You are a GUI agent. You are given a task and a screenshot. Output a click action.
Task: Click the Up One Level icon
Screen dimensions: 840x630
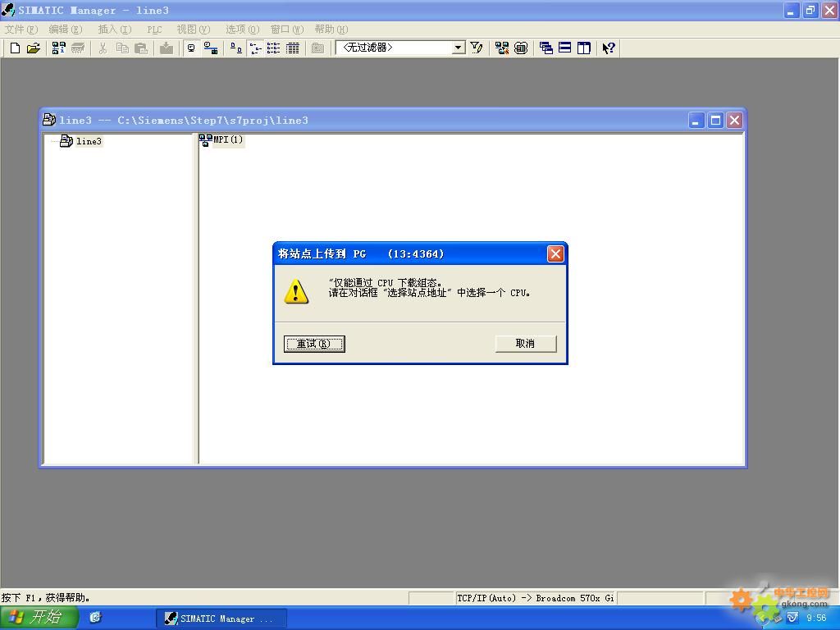click(317, 48)
